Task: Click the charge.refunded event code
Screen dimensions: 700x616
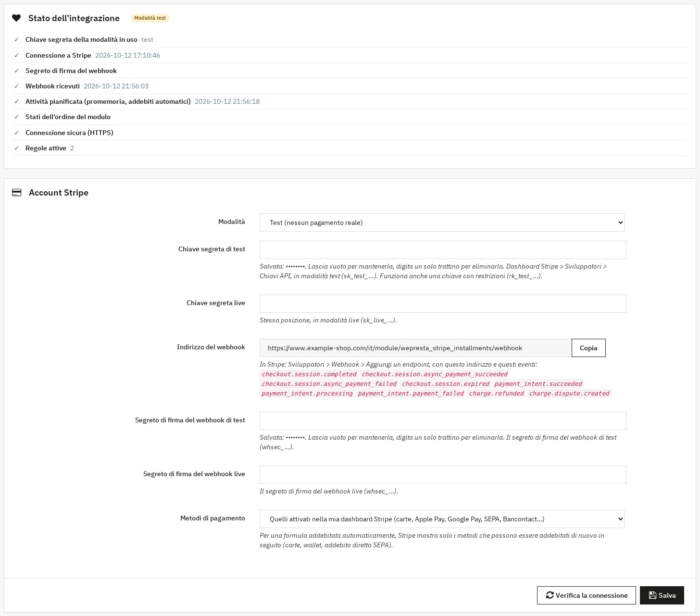Action: point(497,394)
